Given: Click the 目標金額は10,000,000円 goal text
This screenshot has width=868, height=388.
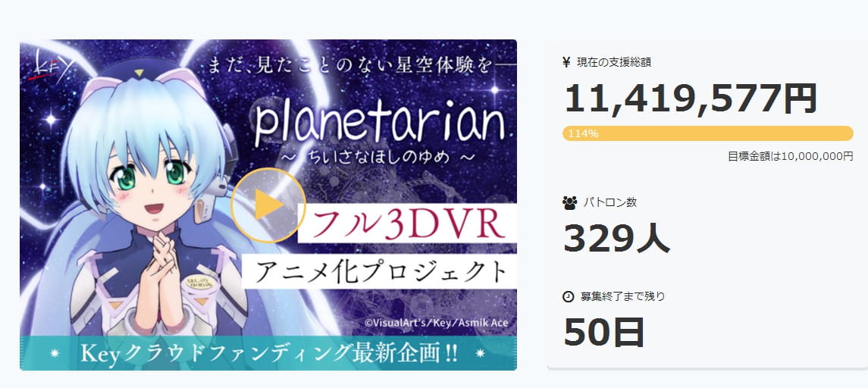Looking at the screenshot, I should pos(791,156).
